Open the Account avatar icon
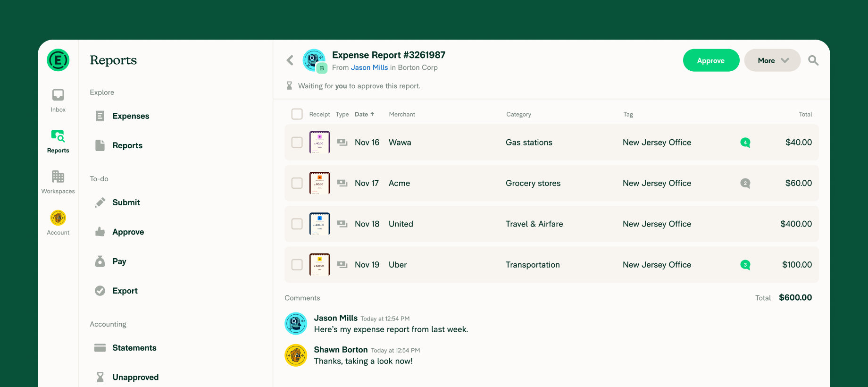868x387 pixels. pyautogui.click(x=58, y=218)
